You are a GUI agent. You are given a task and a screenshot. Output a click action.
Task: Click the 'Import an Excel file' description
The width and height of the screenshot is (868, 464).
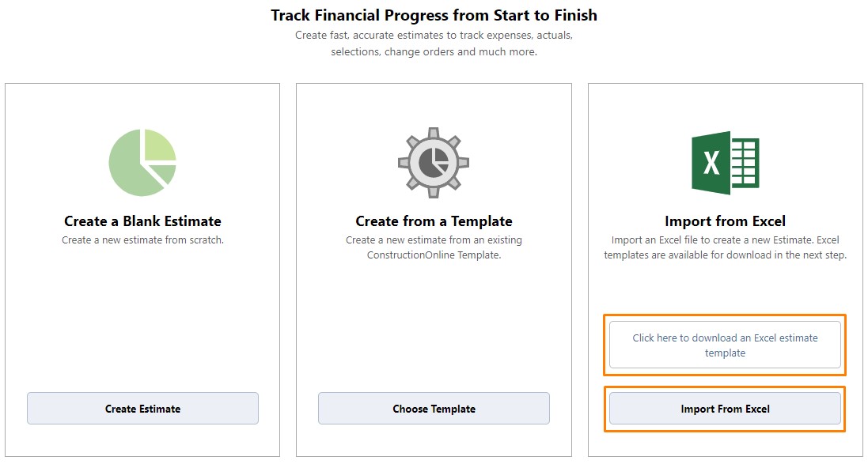(x=725, y=247)
